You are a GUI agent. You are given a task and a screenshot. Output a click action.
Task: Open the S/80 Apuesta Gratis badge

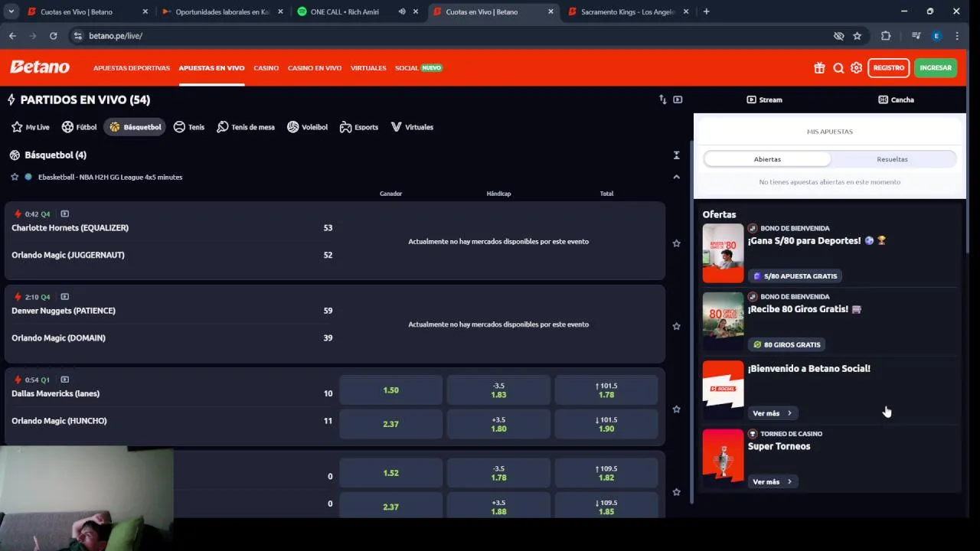point(795,276)
